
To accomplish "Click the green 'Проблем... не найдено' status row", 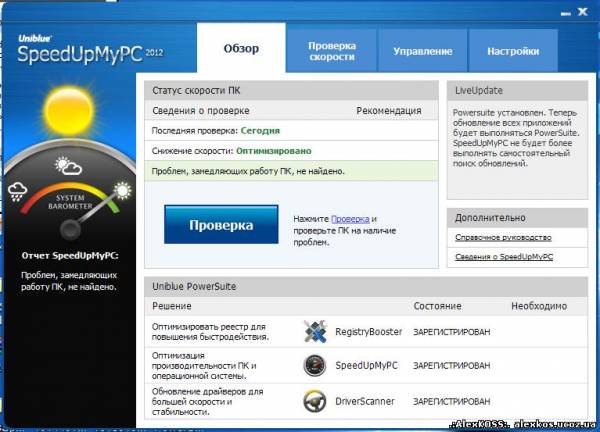I will pyautogui.click(x=291, y=171).
